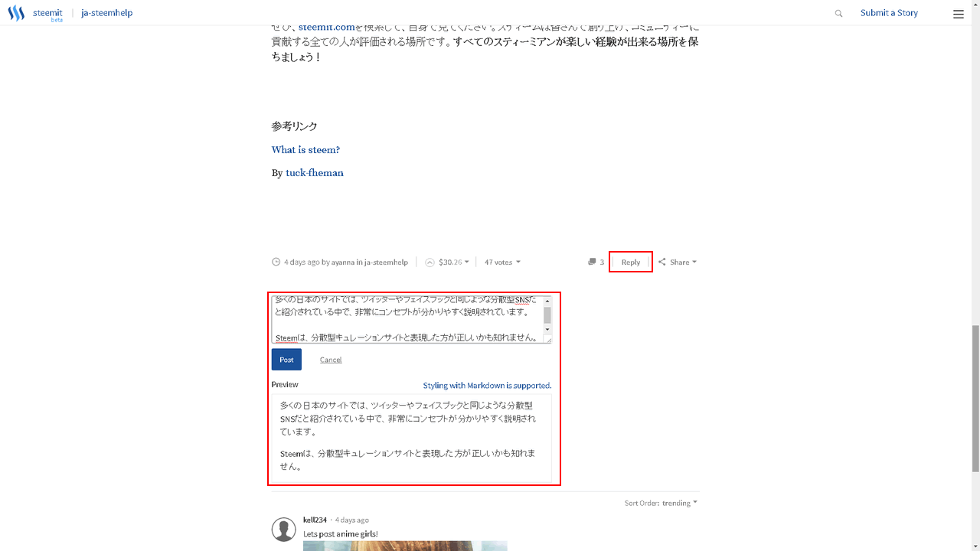Click the clock icon near 4 days ago
The image size is (980, 551).
click(276, 262)
